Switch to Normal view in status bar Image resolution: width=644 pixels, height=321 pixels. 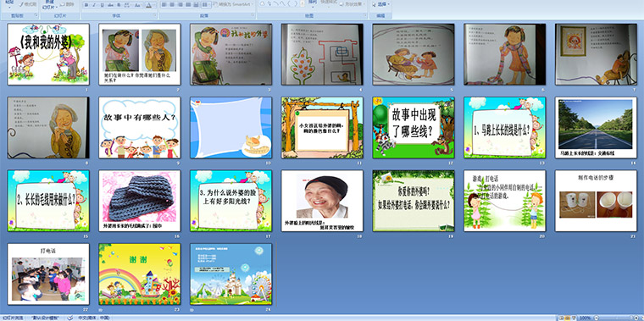(562, 318)
